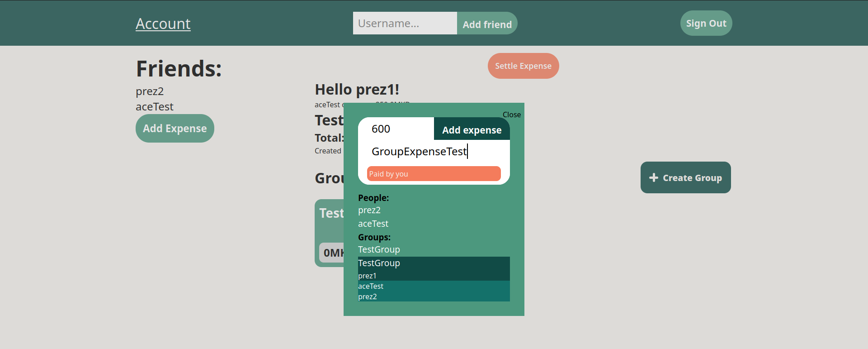868x349 pixels.
Task: Click the Username input field
Action: point(405,23)
